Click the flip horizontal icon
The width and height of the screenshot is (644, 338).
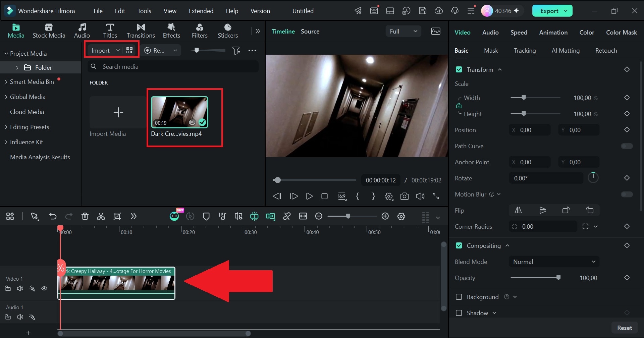pyautogui.click(x=518, y=210)
